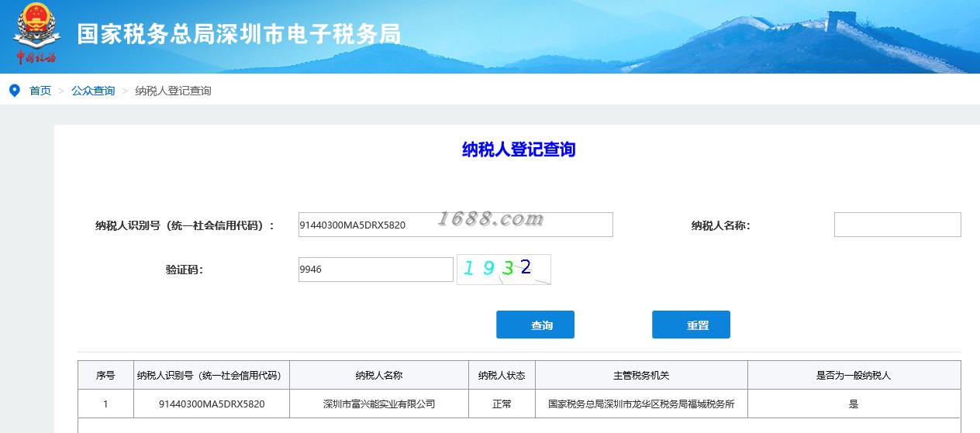Click result cell 91440300MA5DRX5820 in table
This screenshot has height=433, width=980.
[212, 404]
